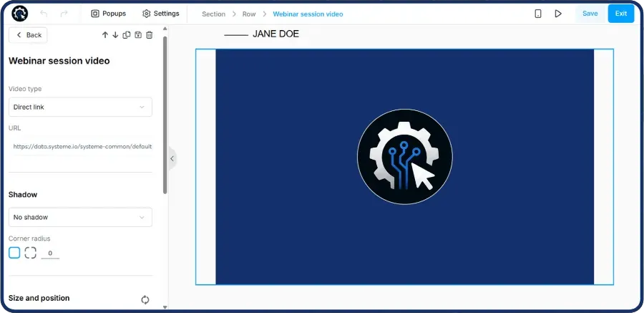The width and height of the screenshot is (644, 313).
Task: Click the sidebar vertical scrollbar
Action: [165, 115]
